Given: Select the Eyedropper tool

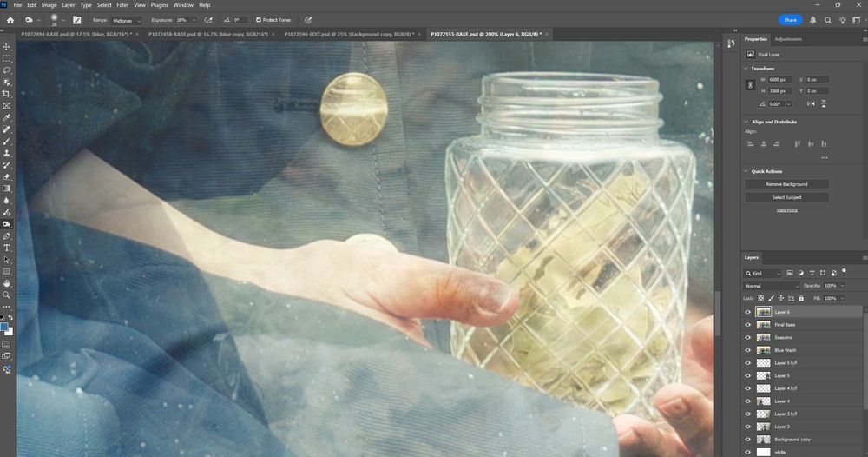Looking at the screenshot, I should coord(7,118).
